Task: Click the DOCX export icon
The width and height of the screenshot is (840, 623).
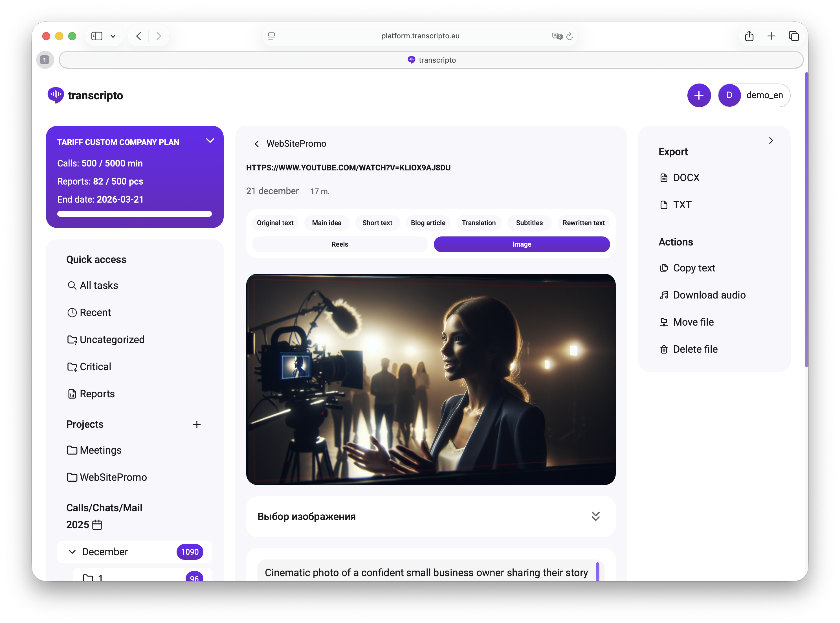Action: tap(663, 178)
